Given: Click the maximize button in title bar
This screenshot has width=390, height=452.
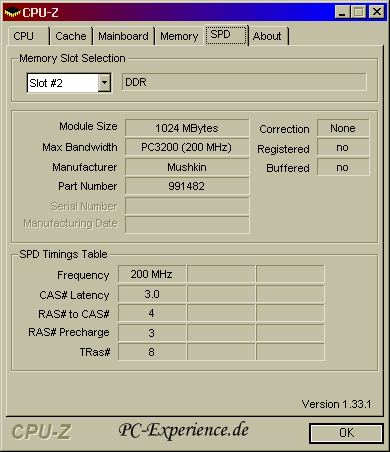Looking at the screenshot, I should 359,12.
